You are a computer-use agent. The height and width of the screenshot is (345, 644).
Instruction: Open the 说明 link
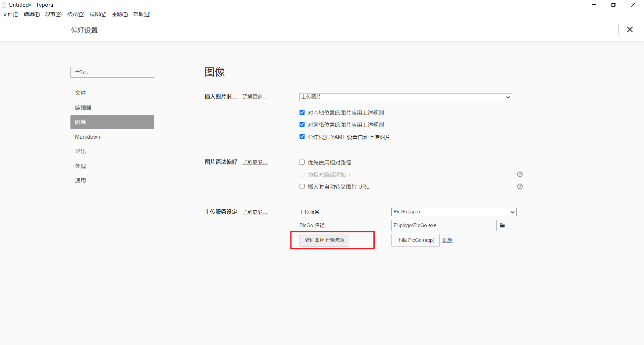(x=447, y=240)
